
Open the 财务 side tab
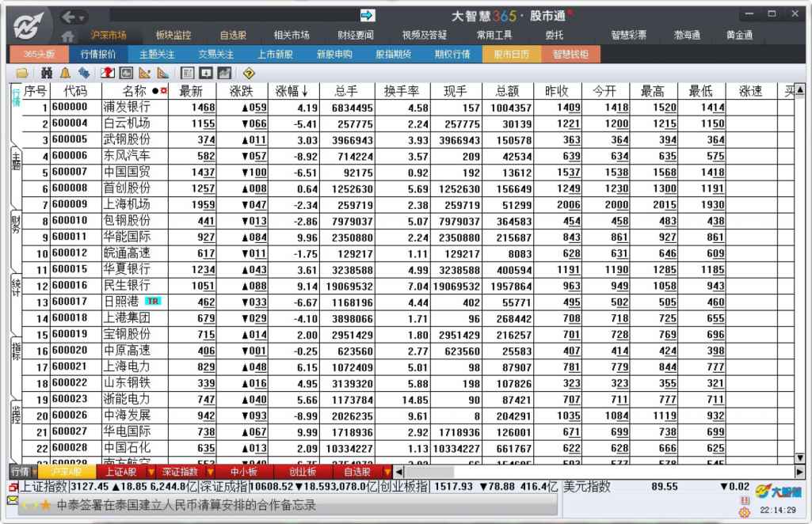coord(16,224)
